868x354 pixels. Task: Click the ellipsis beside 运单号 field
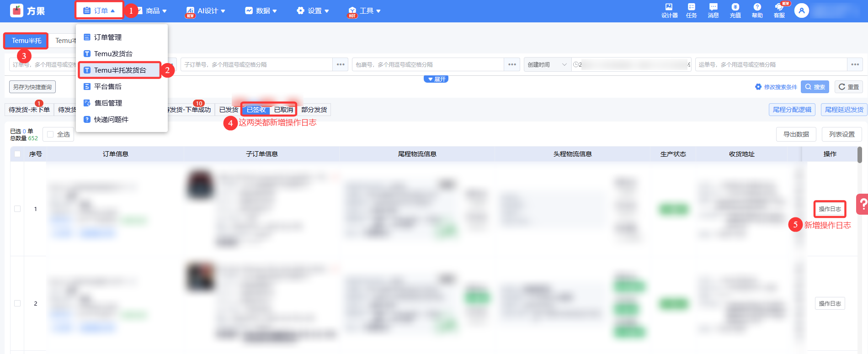(x=855, y=64)
